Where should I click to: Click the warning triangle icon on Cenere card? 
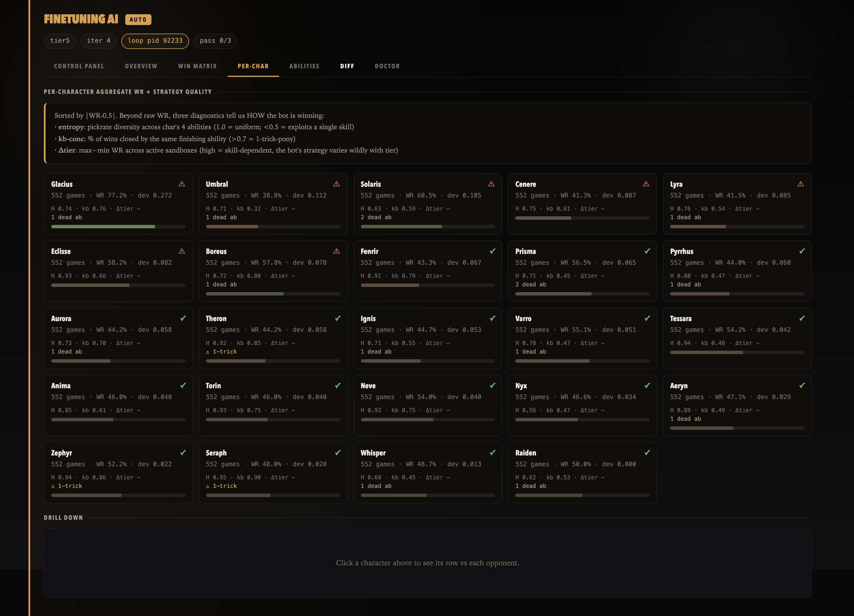point(646,184)
